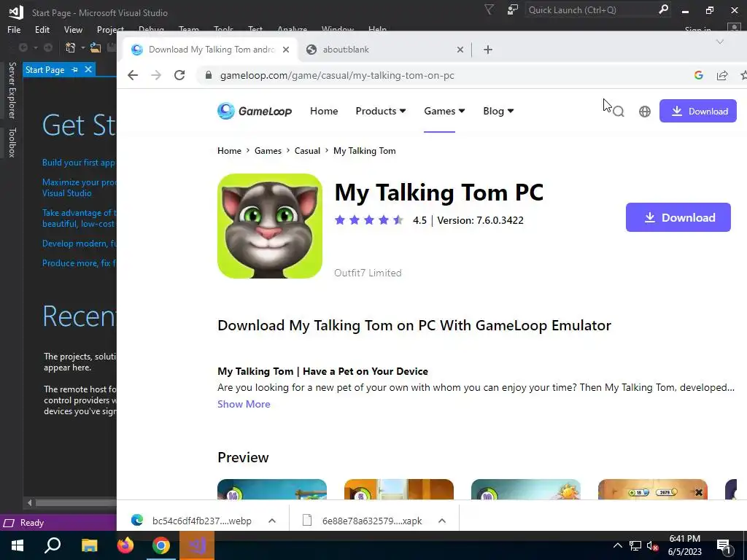Launch Firefox from the taskbar
Viewport: 747px width, 560px height.
click(x=125, y=545)
